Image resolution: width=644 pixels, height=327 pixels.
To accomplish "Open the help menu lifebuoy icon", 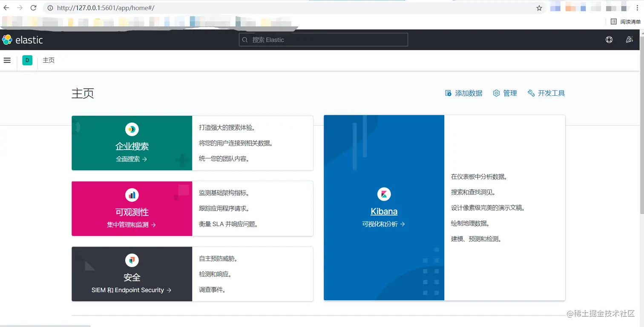I will point(609,40).
